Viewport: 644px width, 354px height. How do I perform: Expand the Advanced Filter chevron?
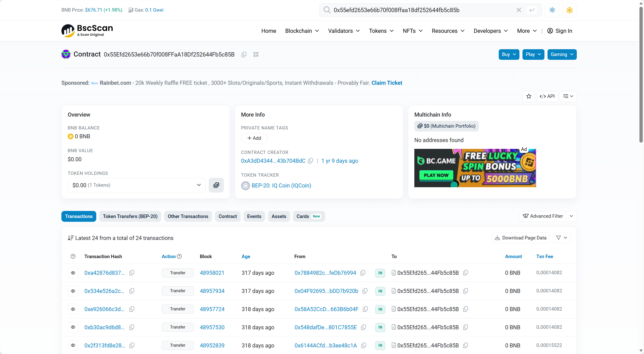click(571, 216)
